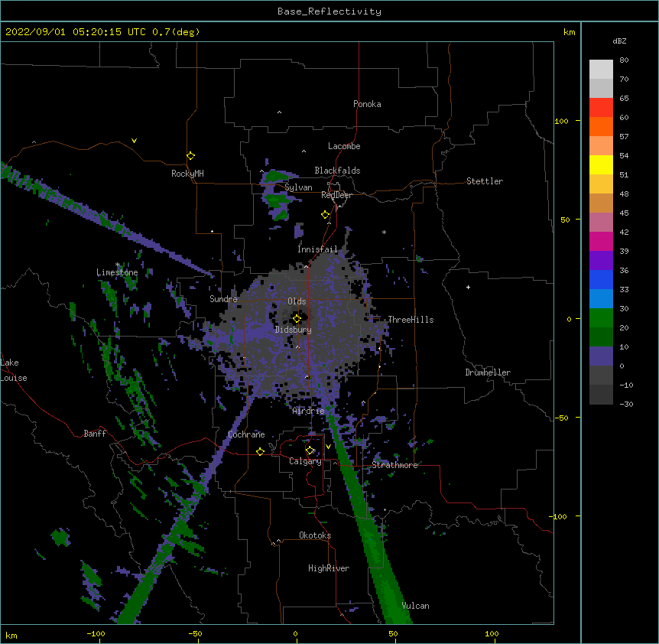Screen dimensions: 659x644
Task: Click the yellow 54 dBZ legend swatch
Action: 601,164
